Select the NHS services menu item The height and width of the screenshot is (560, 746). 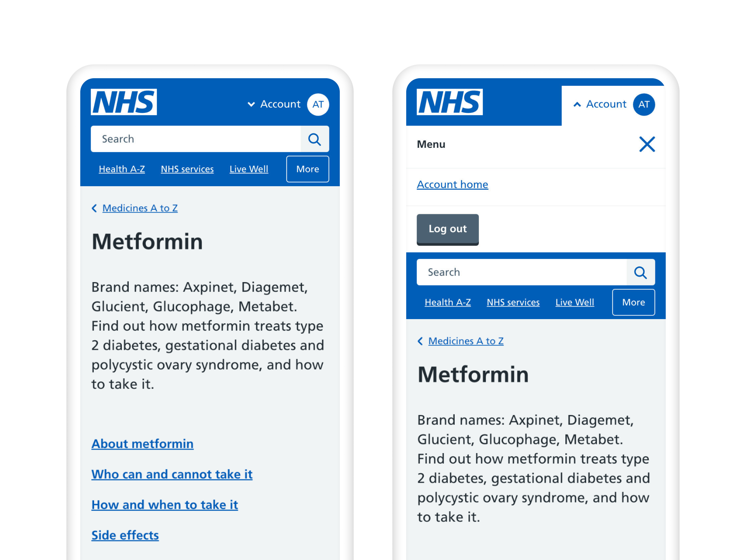[x=187, y=169]
